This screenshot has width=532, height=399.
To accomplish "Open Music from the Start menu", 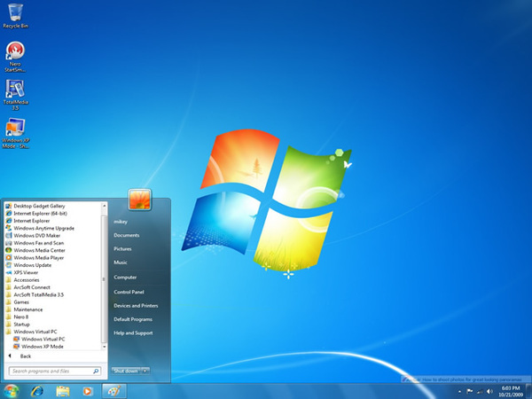I will click(x=121, y=262).
